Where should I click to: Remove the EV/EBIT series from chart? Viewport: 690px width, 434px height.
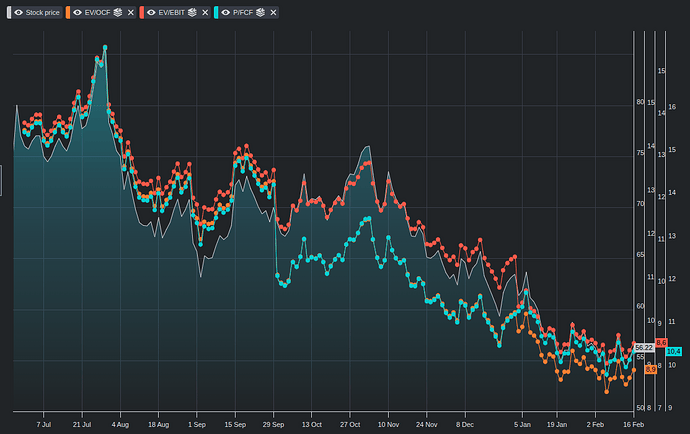[205, 12]
